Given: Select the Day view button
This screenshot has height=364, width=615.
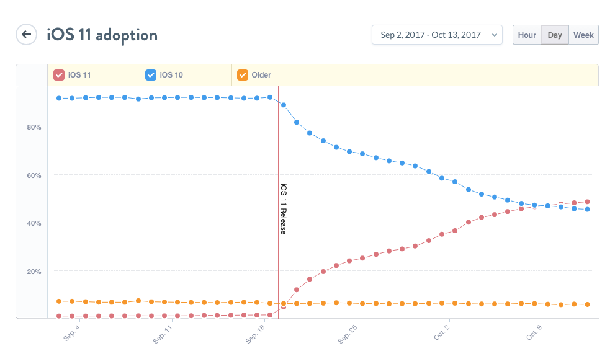Looking at the screenshot, I should pyautogui.click(x=554, y=35).
